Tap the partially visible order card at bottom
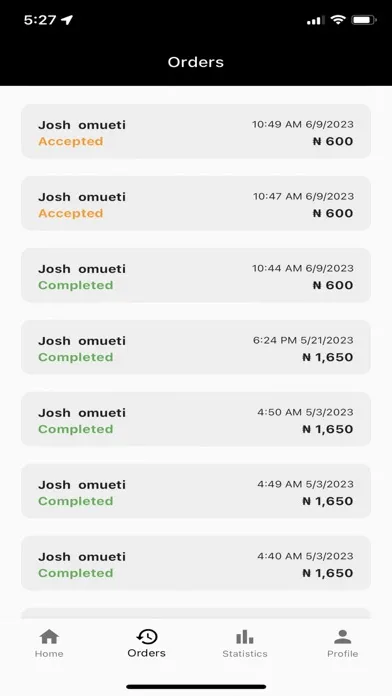 [x=196, y=613]
